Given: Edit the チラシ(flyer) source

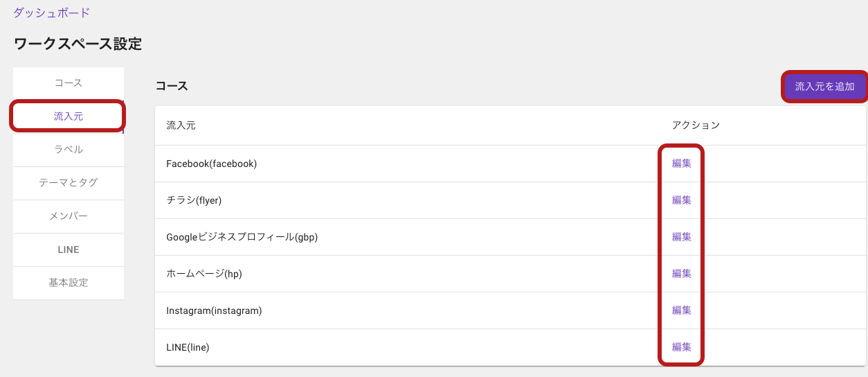Looking at the screenshot, I should (x=682, y=200).
